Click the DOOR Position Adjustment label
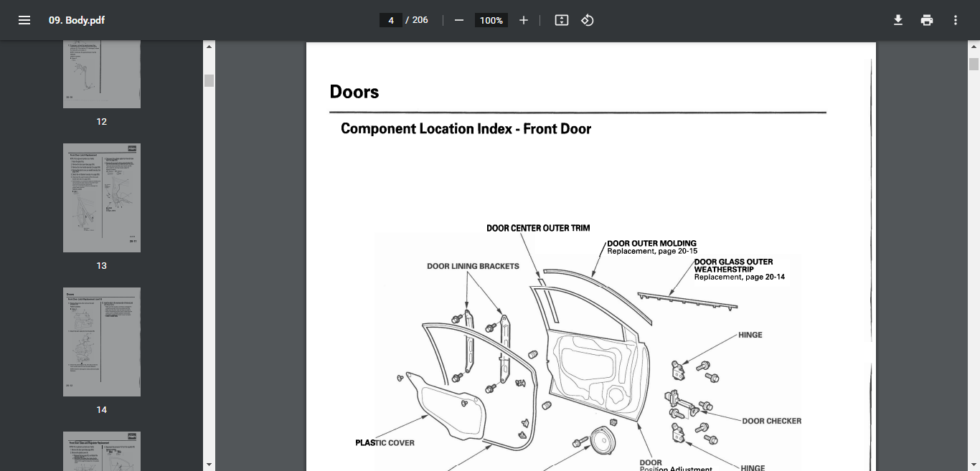The width and height of the screenshot is (980, 471). (676, 466)
